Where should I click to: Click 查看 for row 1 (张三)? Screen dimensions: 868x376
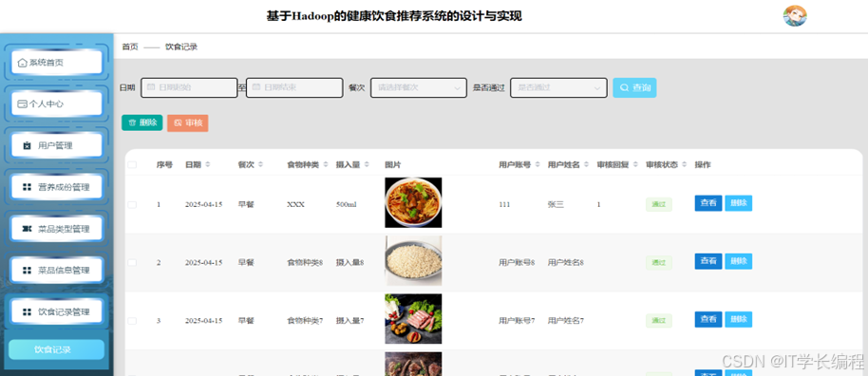click(x=708, y=203)
